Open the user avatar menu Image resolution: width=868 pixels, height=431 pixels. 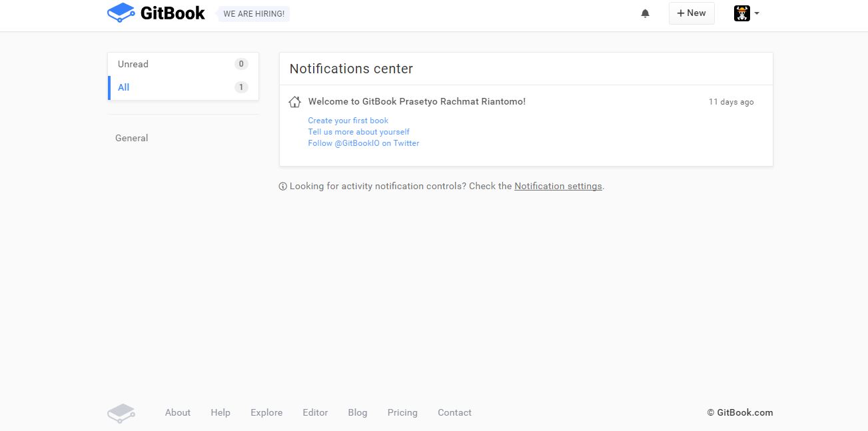point(746,13)
